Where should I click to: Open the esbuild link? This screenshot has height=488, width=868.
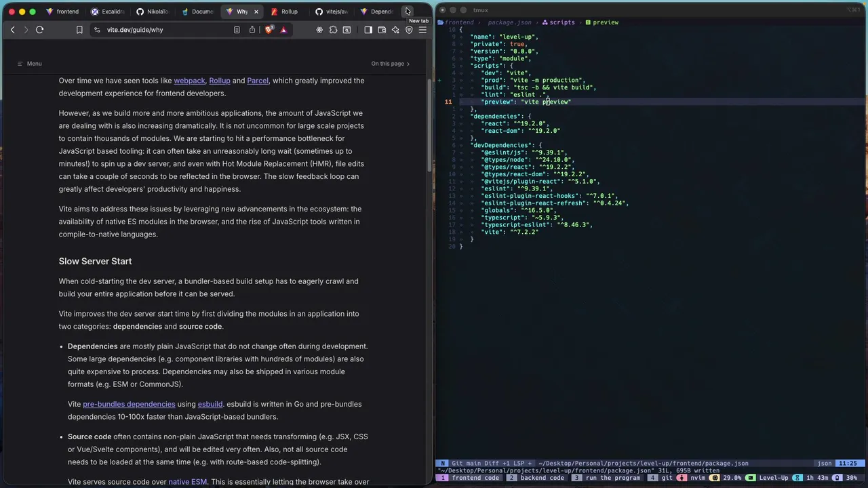click(x=210, y=404)
